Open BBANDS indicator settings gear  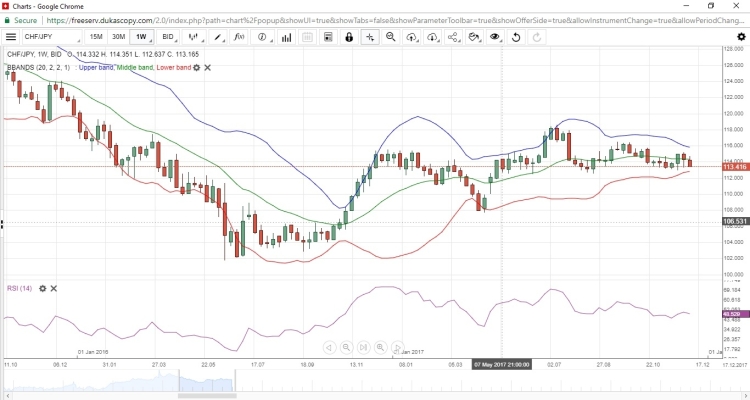(x=197, y=68)
